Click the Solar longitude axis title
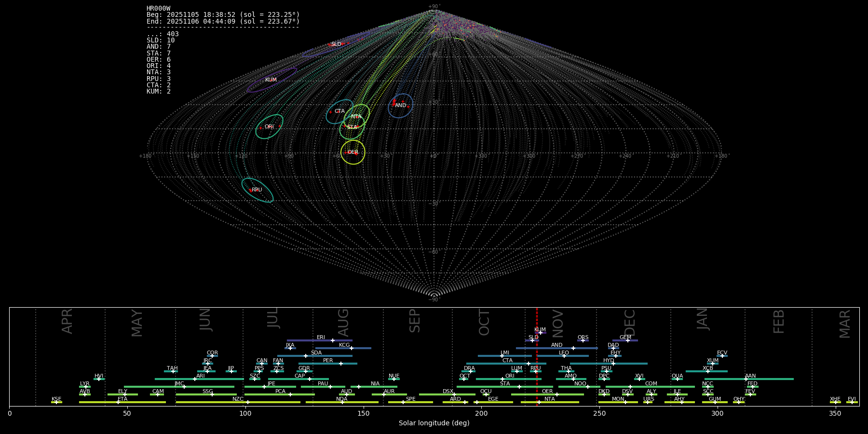 click(434, 423)
